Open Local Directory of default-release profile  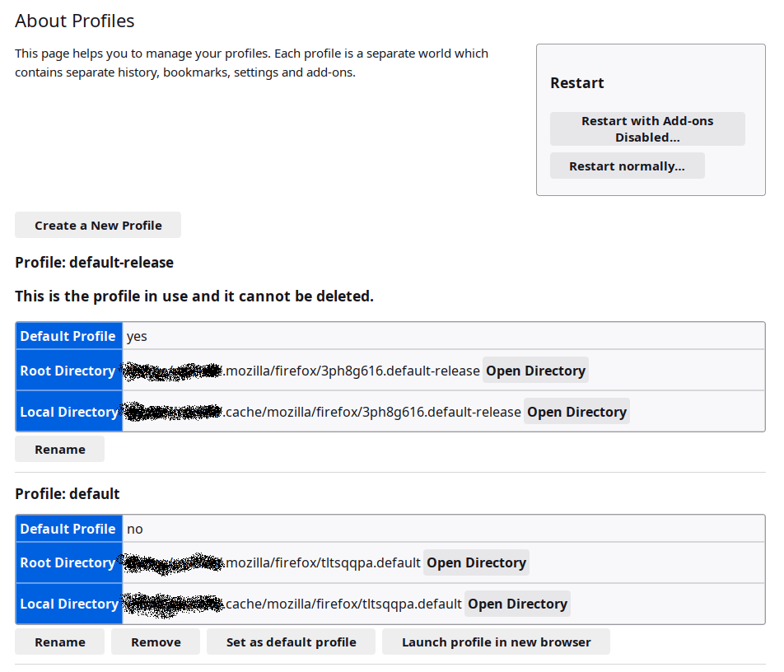pos(576,412)
